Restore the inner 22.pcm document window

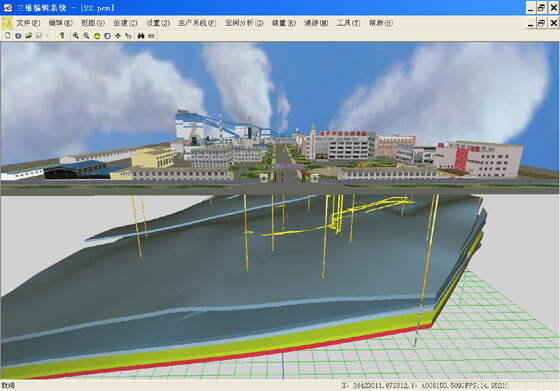pos(541,23)
